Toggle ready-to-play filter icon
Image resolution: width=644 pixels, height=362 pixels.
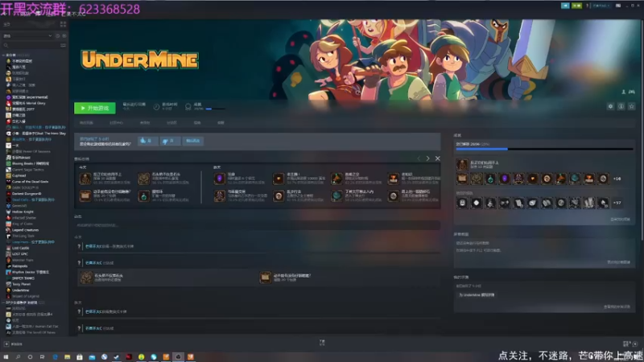click(x=64, y=35)
